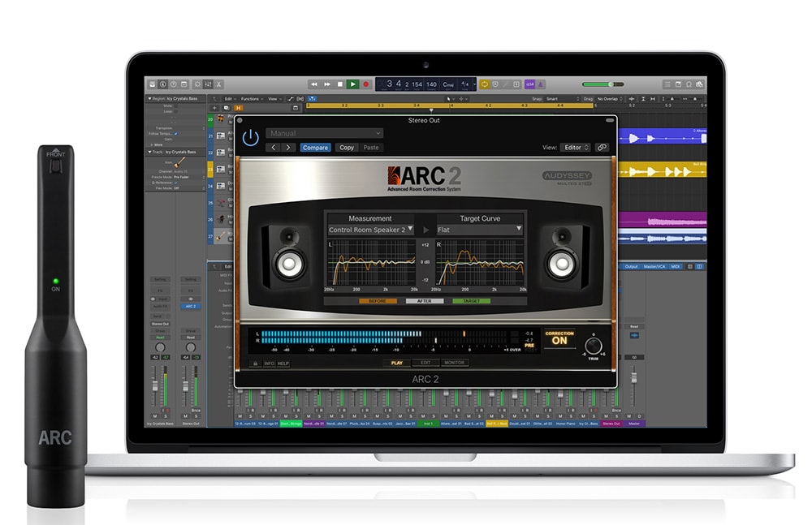Toggle the Inspector info icon
The height and width of the screenshot is (525, 812).
(162, 84)
